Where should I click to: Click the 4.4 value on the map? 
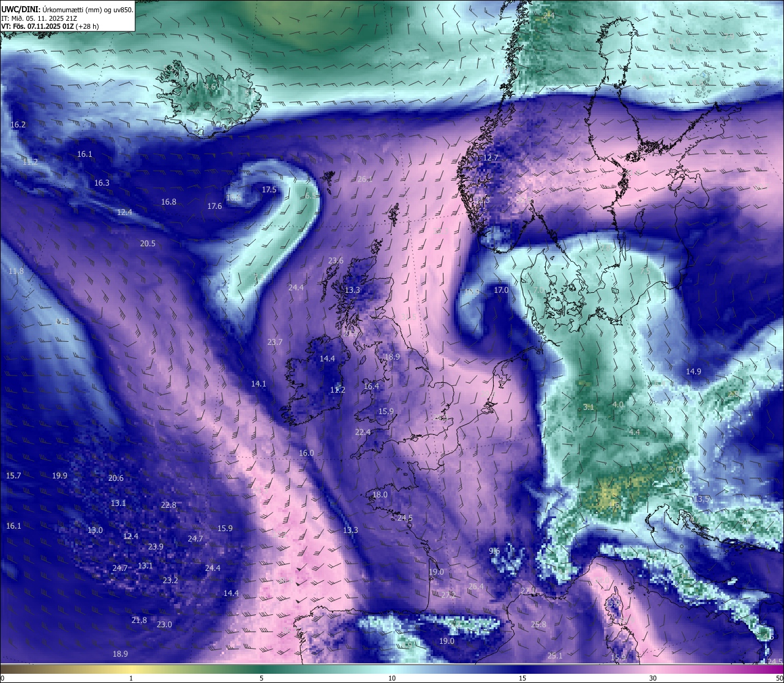(x=634, y=432)
